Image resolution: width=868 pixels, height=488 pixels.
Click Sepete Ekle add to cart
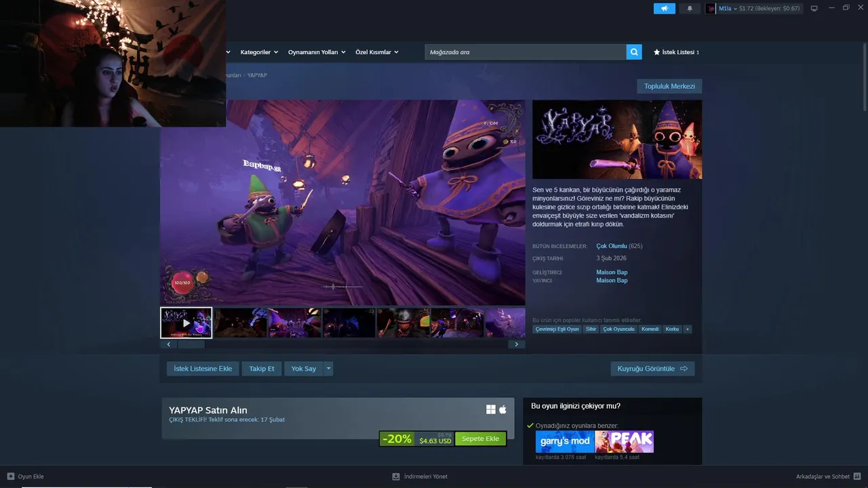pyautogui.click(x=480, y=439)
